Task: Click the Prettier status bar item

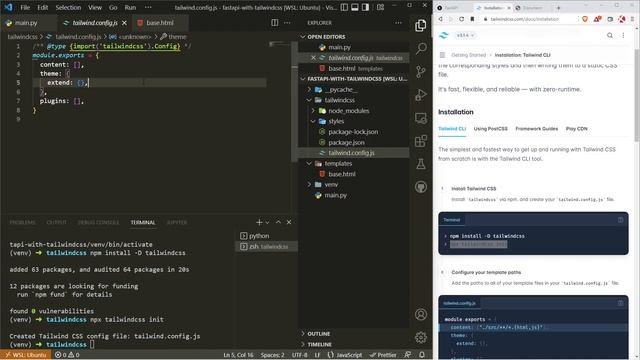Action: point(383,355)
